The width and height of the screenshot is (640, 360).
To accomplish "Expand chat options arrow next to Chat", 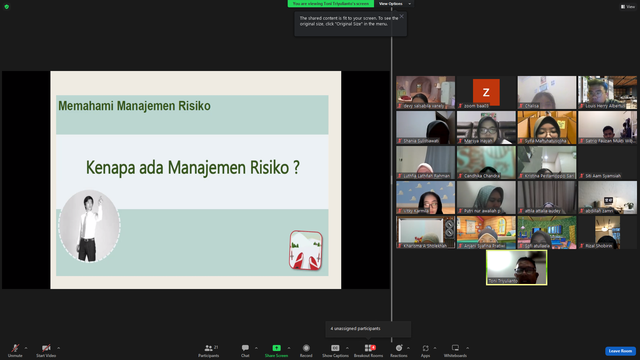I will pyautogui.click(x=256, y=348).
